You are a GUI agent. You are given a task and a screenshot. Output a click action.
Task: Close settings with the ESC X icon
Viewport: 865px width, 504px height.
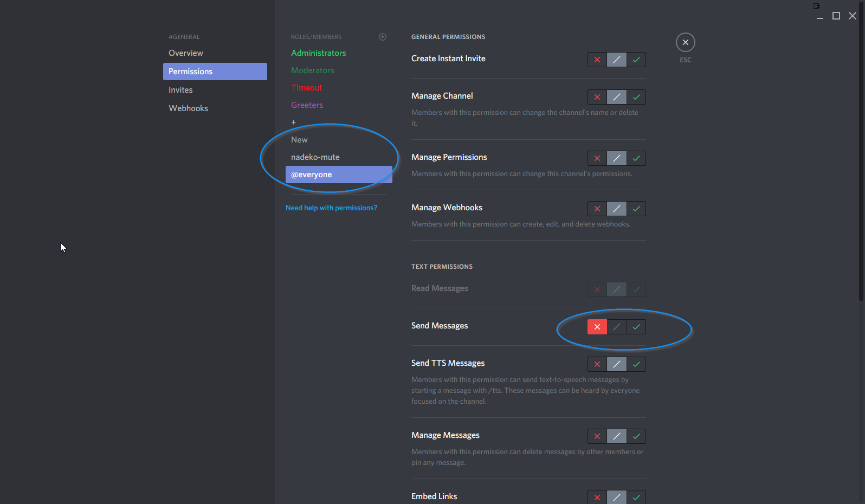(685, 42)
